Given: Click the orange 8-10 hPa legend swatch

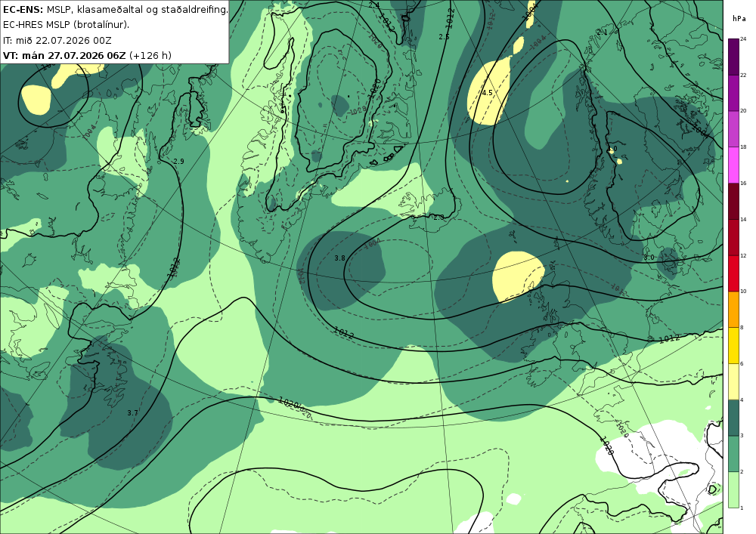Looking at the screenshot, I should coord(733,309).
